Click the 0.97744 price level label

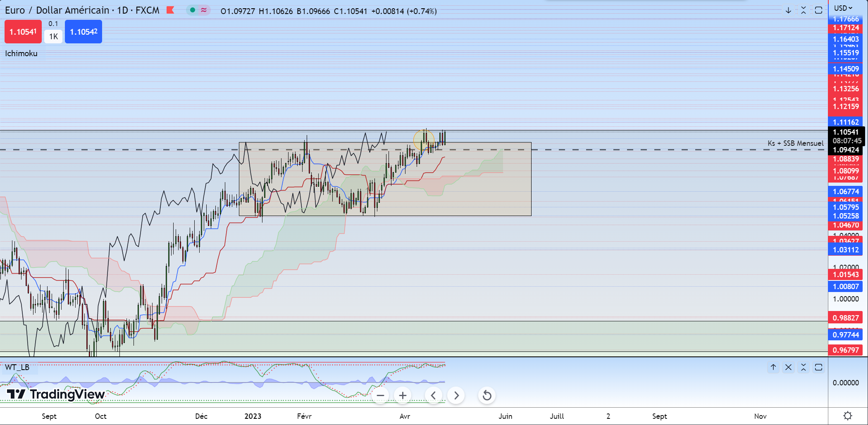(x=846, y=335)
